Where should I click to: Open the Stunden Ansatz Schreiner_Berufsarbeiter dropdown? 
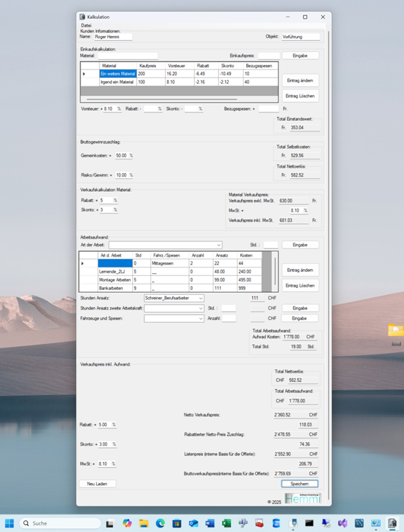coord(200,298)
